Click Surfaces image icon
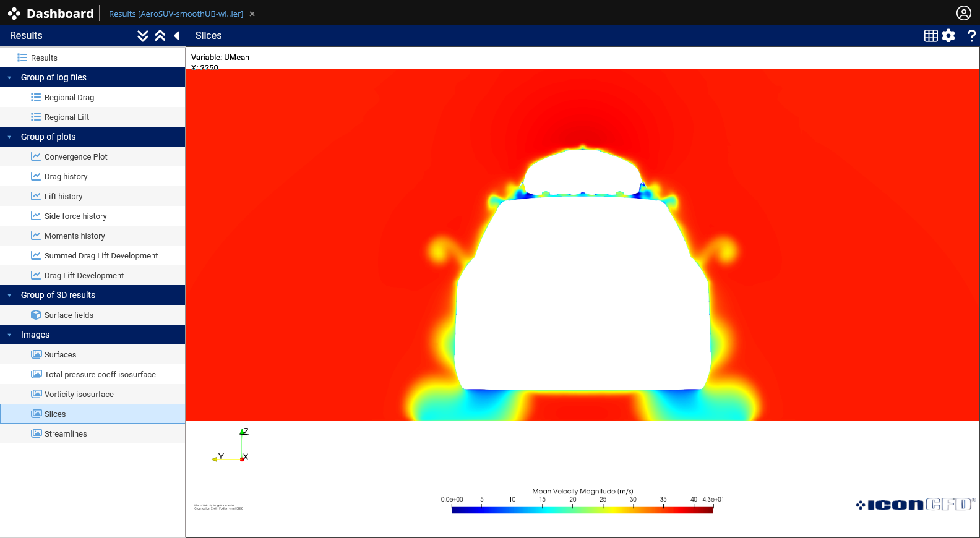This screenshot has width=980, height=538. (x=37, y=354)
